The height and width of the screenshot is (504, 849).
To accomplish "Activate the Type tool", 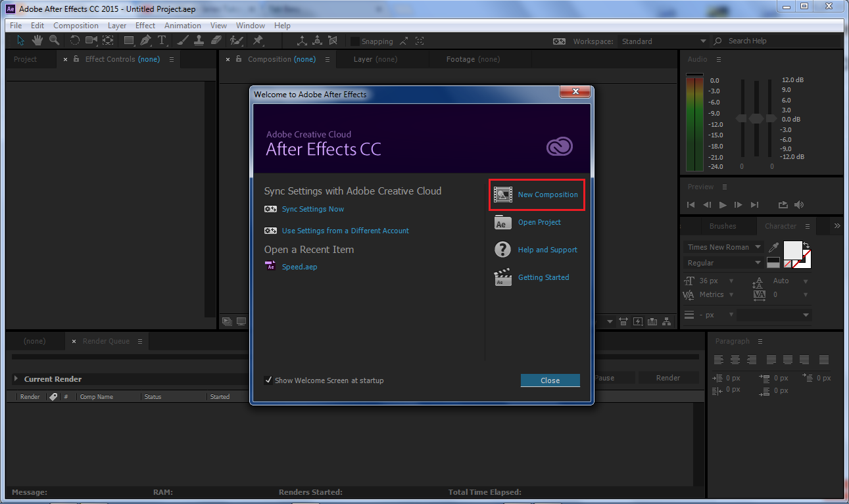I will 162,41.
